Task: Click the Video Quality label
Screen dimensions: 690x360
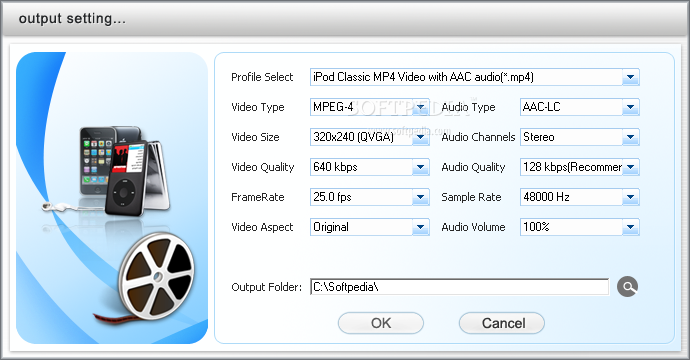Action: pos(263,167)
